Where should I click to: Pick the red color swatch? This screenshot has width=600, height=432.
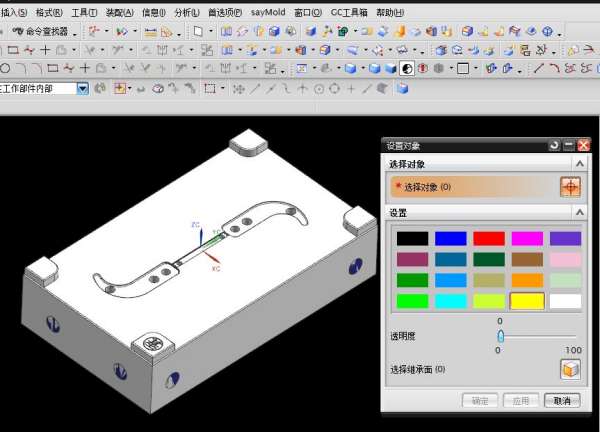[488, 239]
